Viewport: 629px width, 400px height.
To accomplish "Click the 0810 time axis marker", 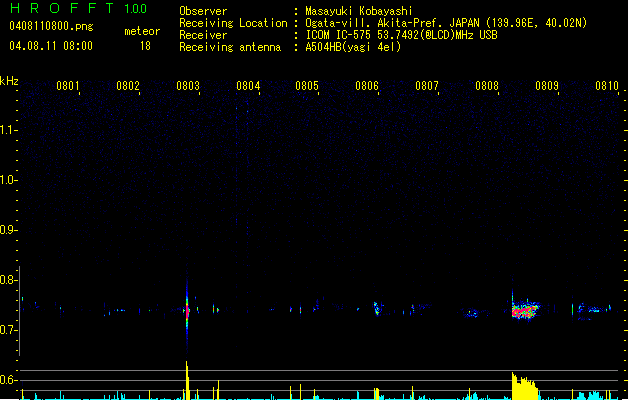I will [607, 86].
